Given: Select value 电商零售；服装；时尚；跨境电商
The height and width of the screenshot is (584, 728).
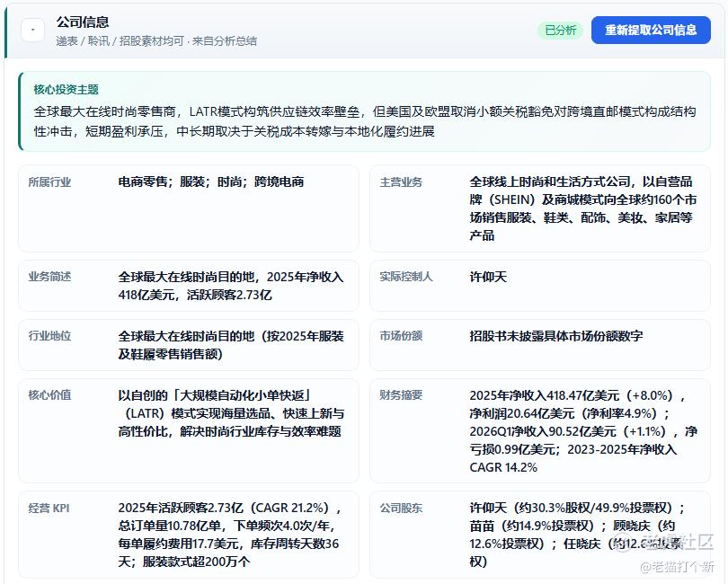Looking at the screenshot, I should [211, 181].
